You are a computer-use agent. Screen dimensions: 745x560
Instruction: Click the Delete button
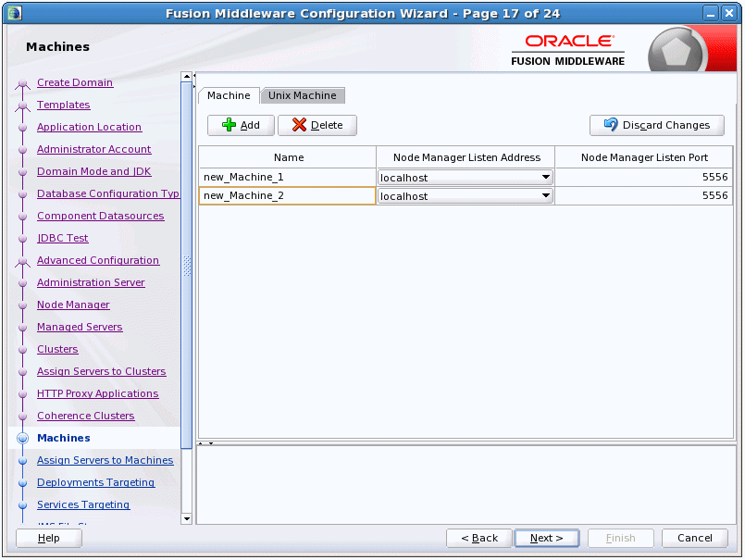pyautogui.click(x=317, y=125)
